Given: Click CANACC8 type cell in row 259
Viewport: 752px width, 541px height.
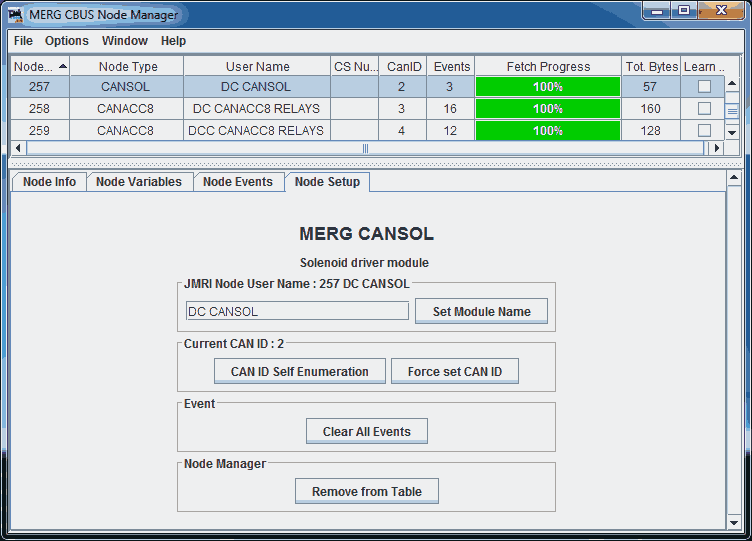Looking at the screenshot, I should coord(126,130).
